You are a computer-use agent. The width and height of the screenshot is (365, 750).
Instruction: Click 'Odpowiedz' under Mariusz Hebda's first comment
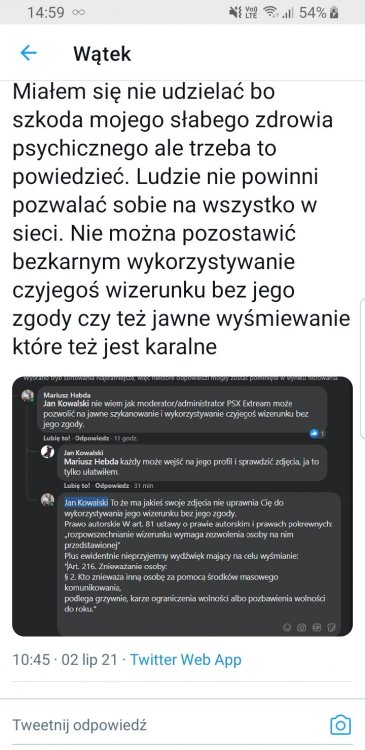click(x=96, y=438)
